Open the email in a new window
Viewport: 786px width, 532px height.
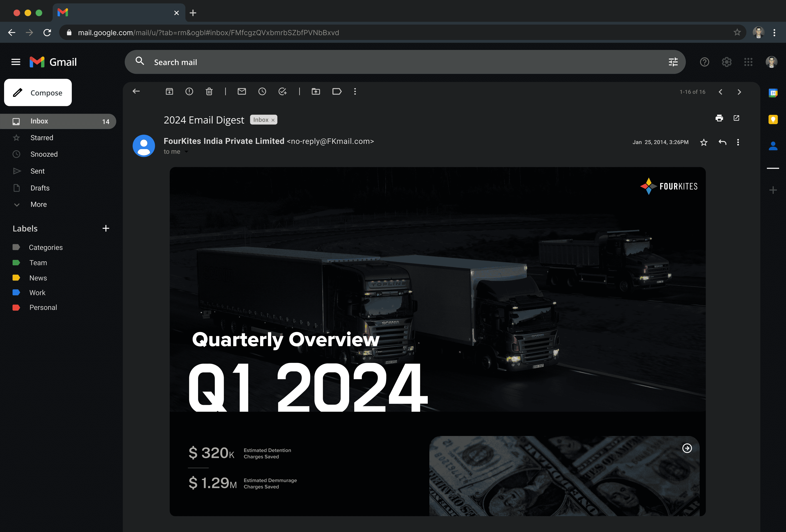(x=736, y=118)
